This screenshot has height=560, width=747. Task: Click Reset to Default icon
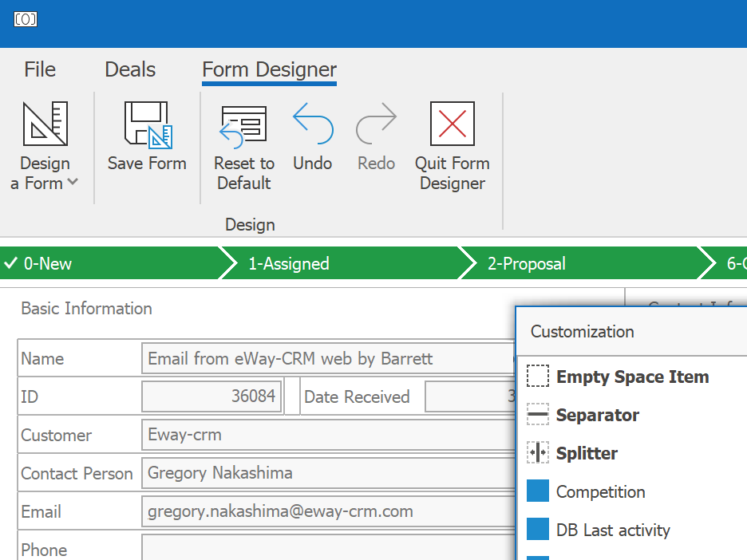click(243, 127)
